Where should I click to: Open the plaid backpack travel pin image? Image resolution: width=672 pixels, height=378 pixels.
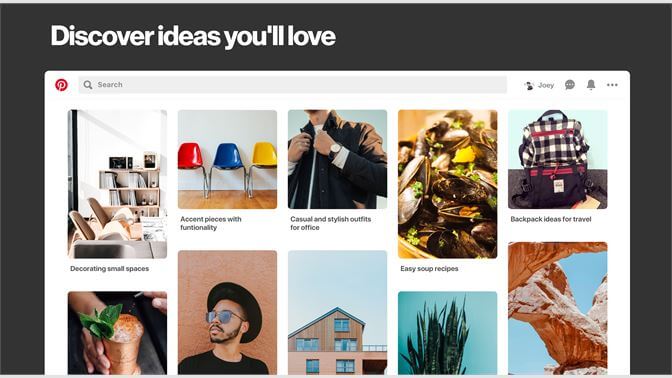[x=558, y=159]
